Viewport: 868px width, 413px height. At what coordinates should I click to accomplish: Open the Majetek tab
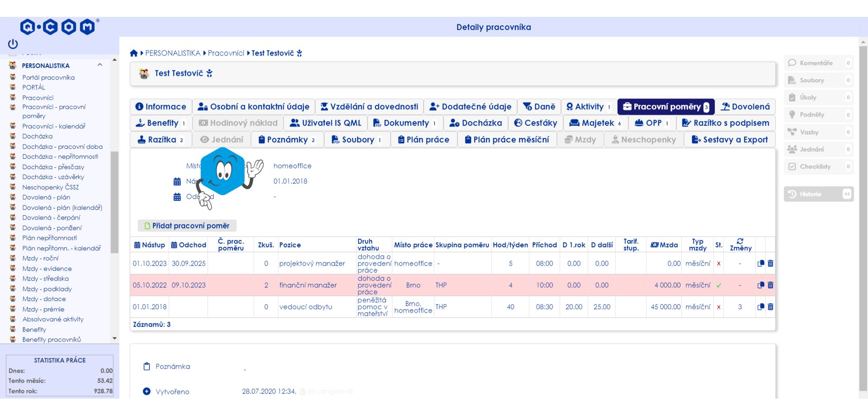coord(595,123)
